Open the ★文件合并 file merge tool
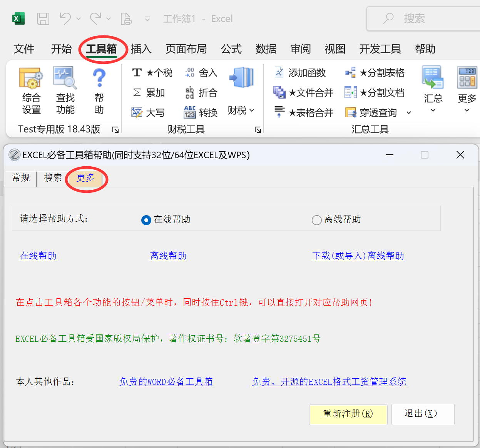480x448 pixels. pos(303,93)
